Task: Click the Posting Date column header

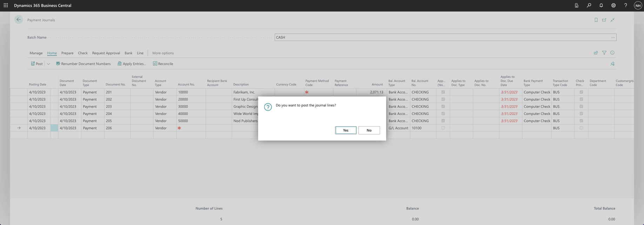Action: tap(38, 84)
